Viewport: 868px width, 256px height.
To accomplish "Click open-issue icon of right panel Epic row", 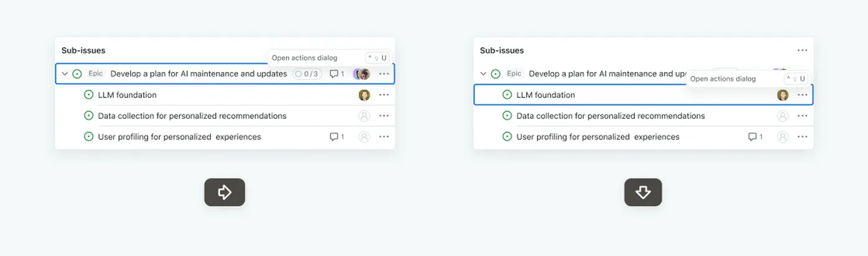I will click(x=495, y=74).
